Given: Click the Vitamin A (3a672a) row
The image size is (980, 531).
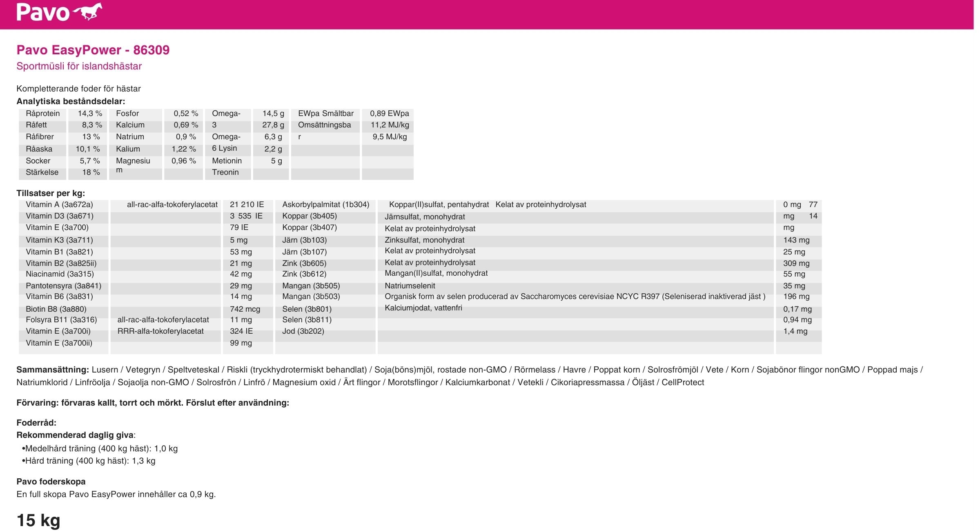Looking at the screenshot, I should click(x=59, y=205).
